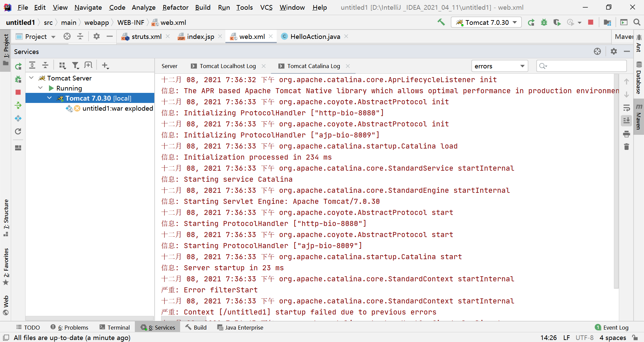Click LF line separator in status bar
This screenshot has height=342, width=644.
(567, 337)
